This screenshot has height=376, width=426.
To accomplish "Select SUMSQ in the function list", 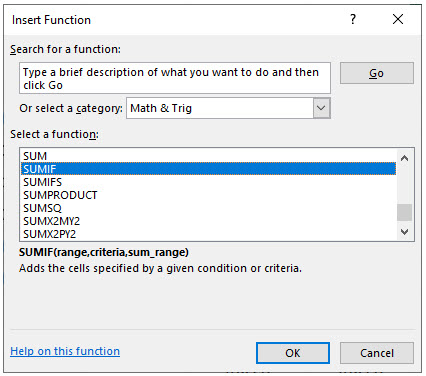I will (x=208, y=208).
